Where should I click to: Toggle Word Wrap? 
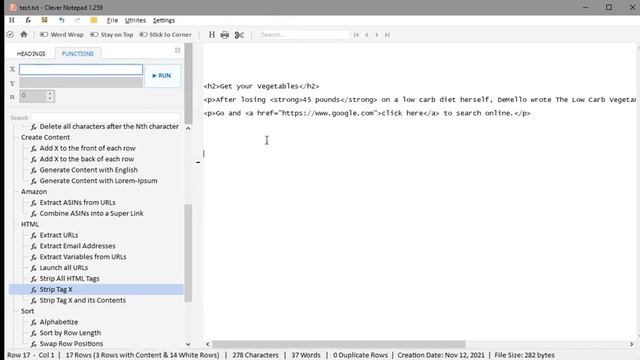[61, 35]
